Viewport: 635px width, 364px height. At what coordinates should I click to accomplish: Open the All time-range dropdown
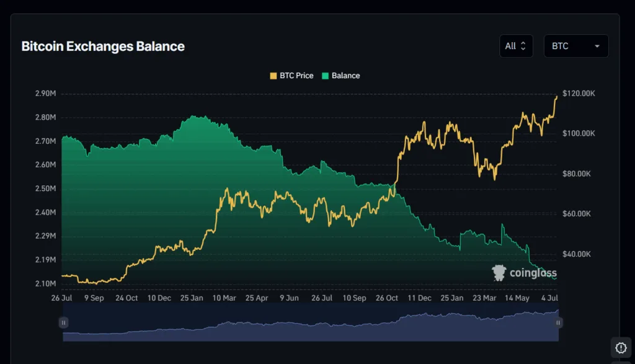pos(516,46)
